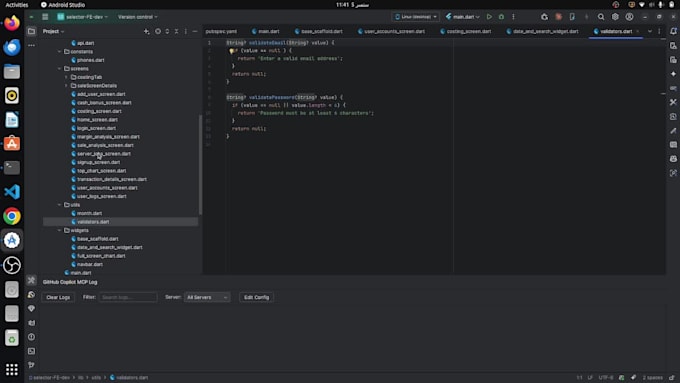
Task: Switch to data_and_search_widget.dart tab
Action: (542, 31)
